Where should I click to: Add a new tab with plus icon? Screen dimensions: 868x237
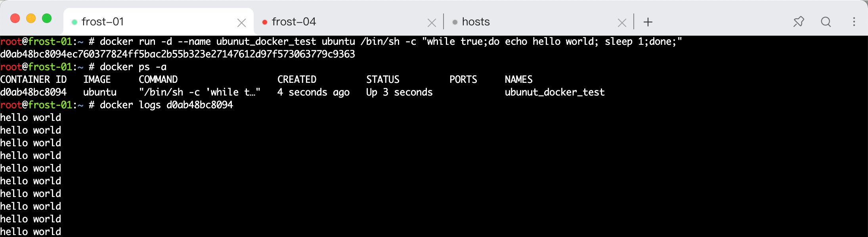[648, 22]
